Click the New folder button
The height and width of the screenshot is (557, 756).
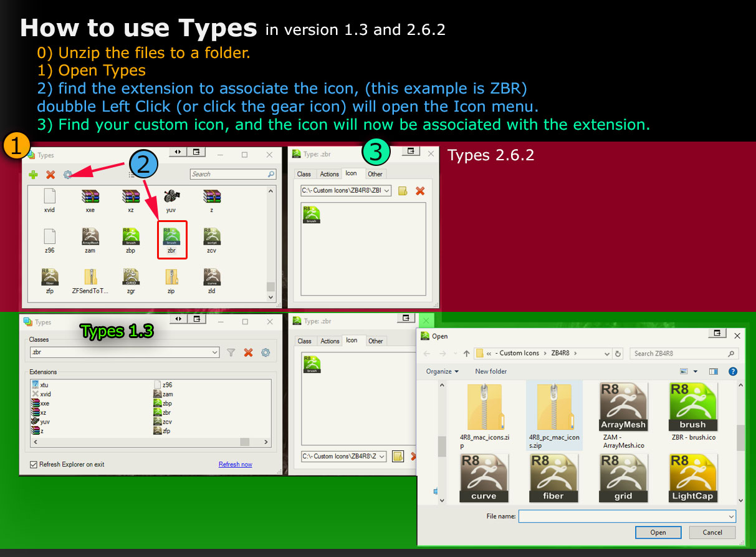(491, 371)
